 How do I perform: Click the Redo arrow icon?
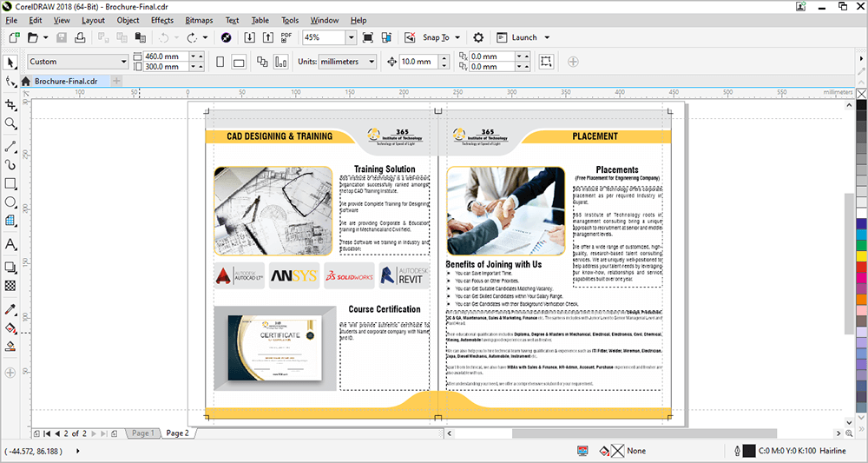pos(192,37)
